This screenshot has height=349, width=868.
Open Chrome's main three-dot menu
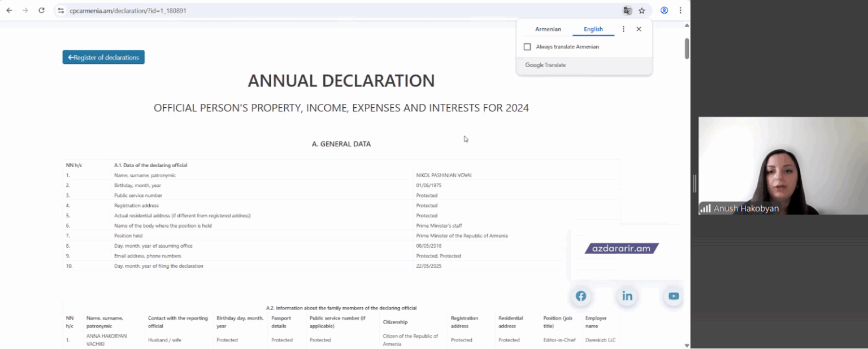(x=680, y=11)
